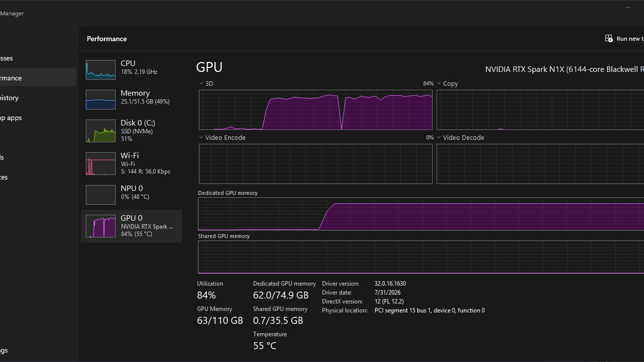Click the Copy engine graph
Screen dimensions: 644x362
coord(540,110)
